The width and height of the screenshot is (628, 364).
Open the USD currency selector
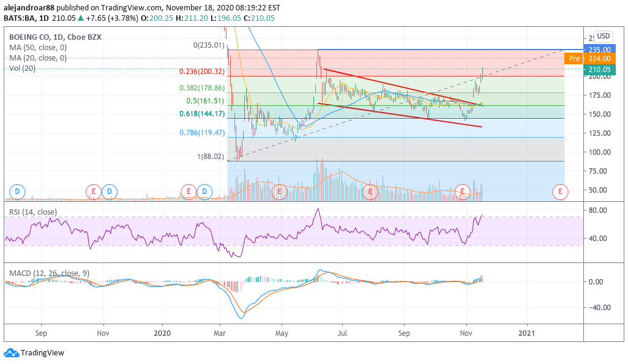[x=603, y=36]
